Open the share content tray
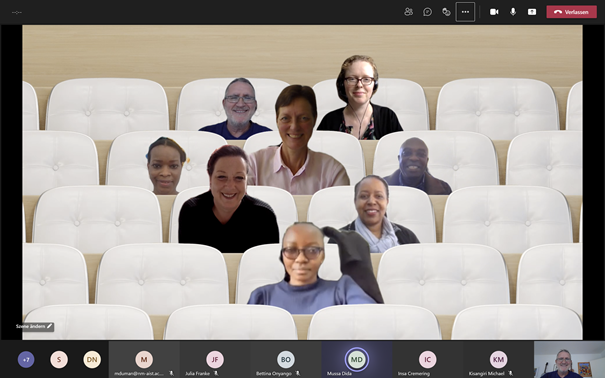Screen dimensions: 605x378 532,12
